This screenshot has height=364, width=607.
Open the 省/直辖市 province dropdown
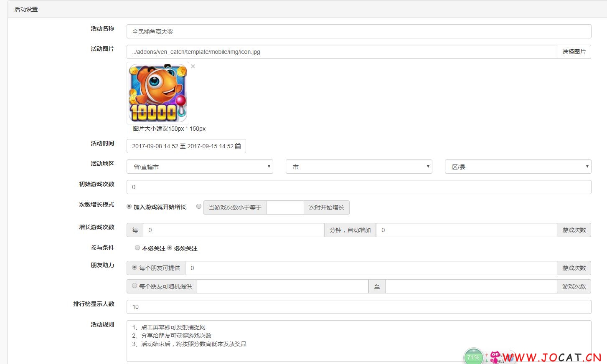tap(200, 167)
